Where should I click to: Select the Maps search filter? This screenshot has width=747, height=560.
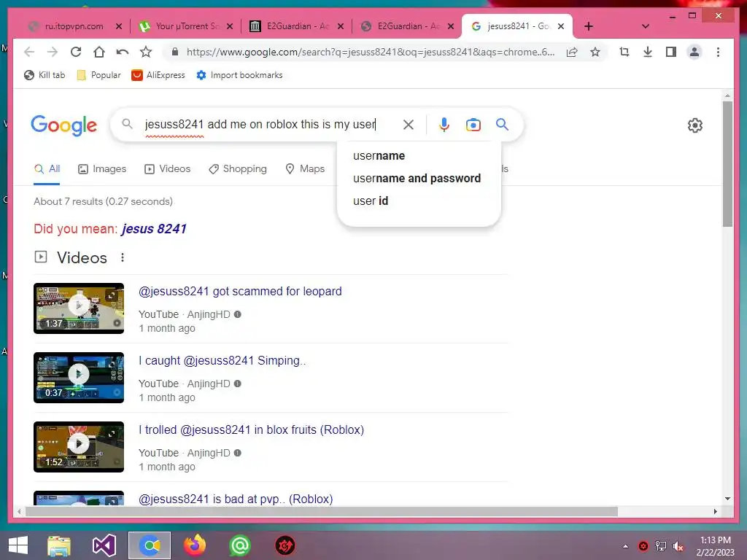click(x=305, y=169)
